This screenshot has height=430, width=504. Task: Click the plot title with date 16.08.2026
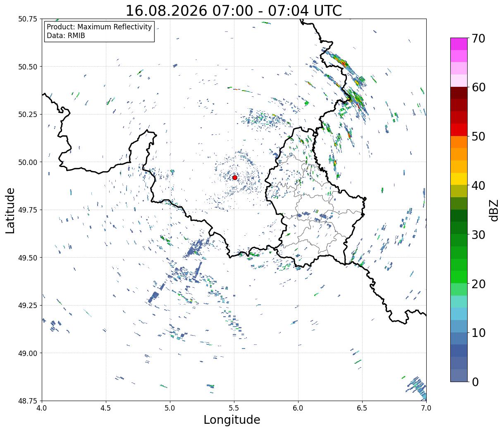(x=234, y=10)
